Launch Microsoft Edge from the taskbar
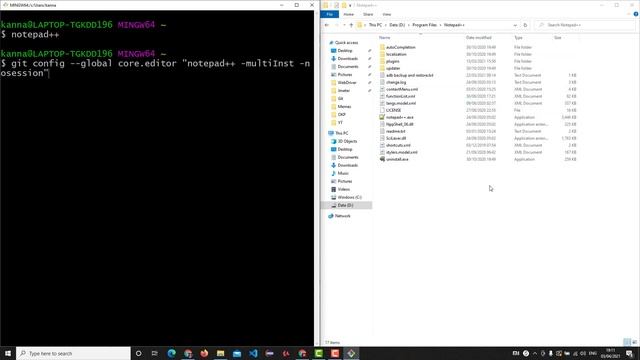640x360 pixels. [171, 353]
